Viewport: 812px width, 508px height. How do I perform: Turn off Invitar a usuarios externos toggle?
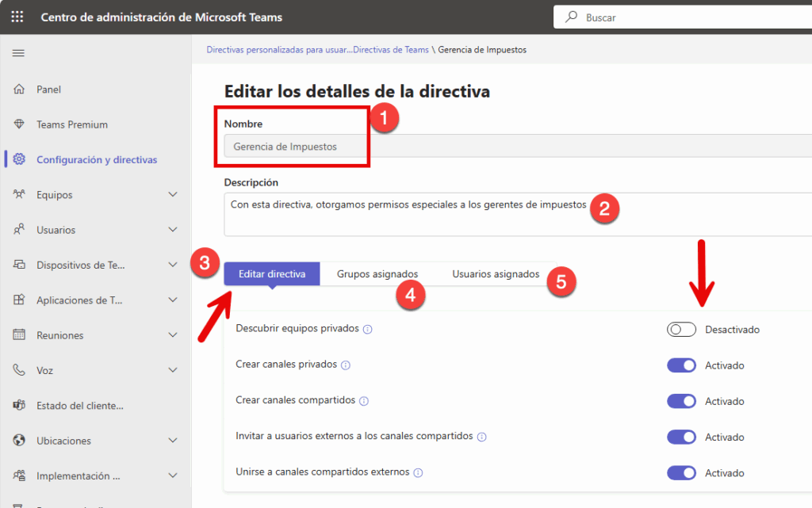681,437
